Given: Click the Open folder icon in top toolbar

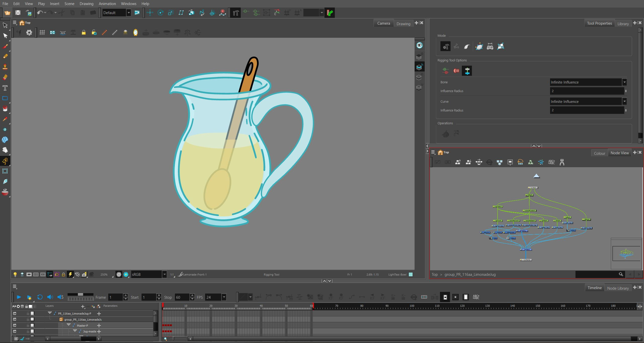Looking at the screenshot, I should (7, 13).
